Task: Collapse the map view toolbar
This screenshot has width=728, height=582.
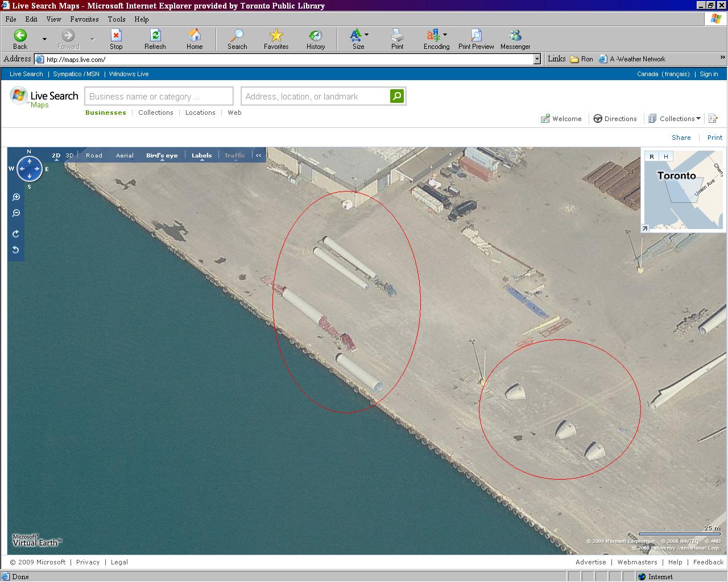Action: [x=259, y=155]
